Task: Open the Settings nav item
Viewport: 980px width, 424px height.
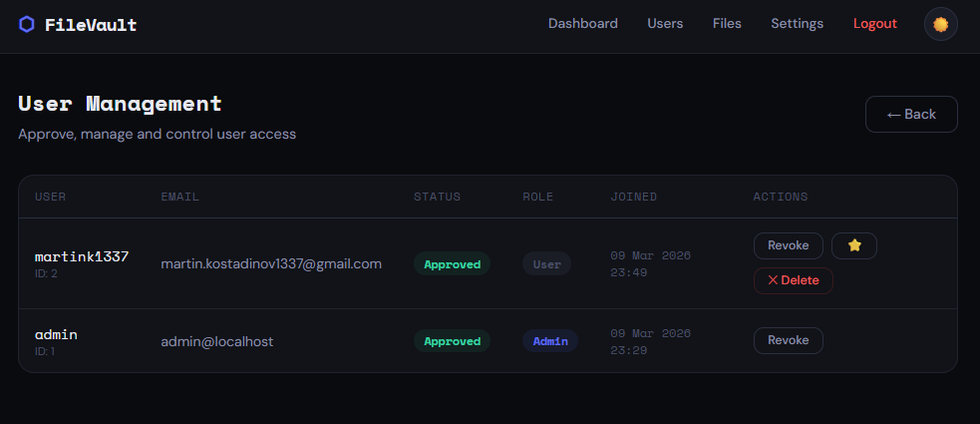Action: [797, 24]
